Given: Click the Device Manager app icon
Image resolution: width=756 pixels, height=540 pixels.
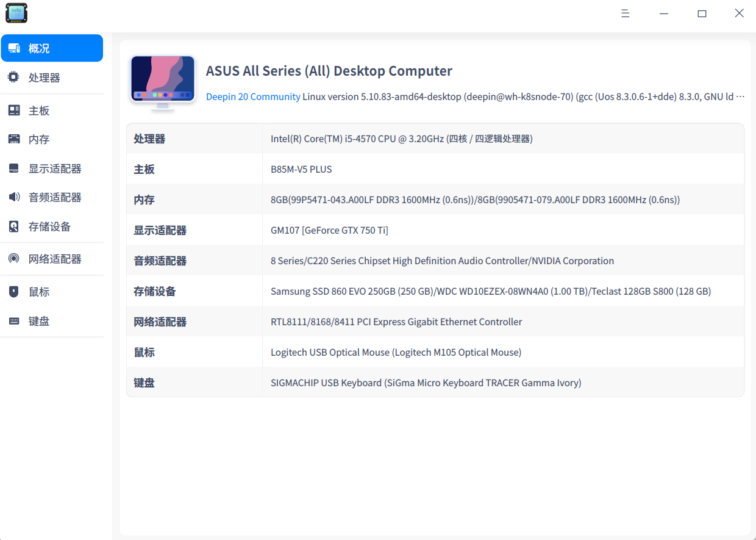Looking at the screenshot, I should (16, 13).
